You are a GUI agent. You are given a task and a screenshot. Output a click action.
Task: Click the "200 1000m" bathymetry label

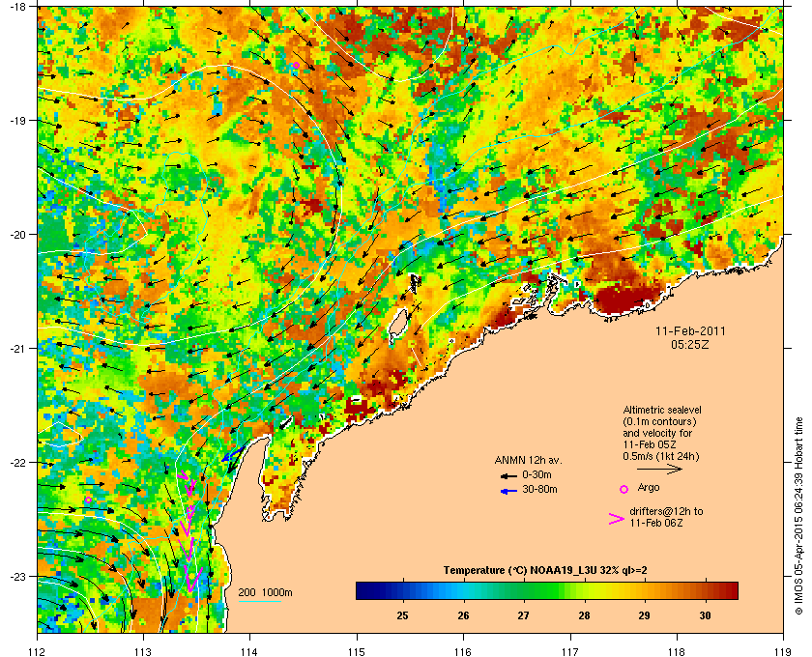coord(265,593)
